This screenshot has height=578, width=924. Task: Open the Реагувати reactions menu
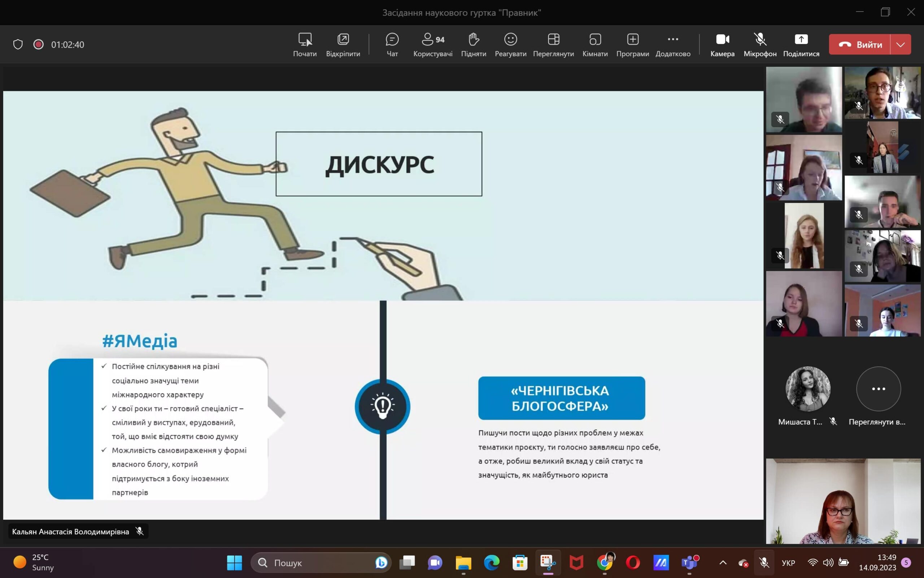click(510, 45)
